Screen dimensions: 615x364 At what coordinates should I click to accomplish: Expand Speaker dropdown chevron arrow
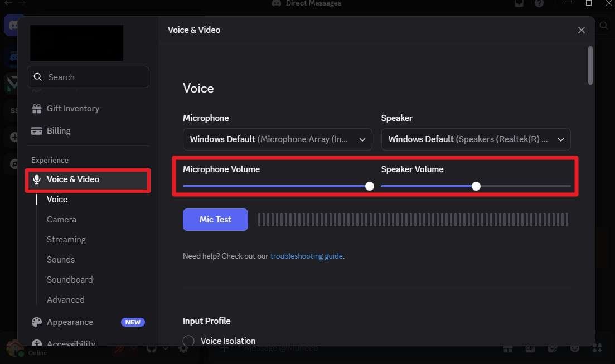pyautogui.click(x=560, y=140)
